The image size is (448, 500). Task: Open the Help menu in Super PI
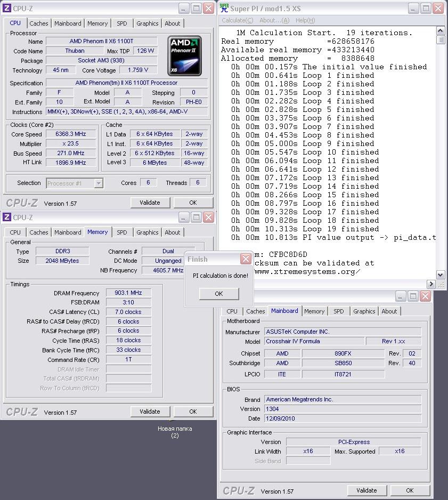click(x=305, y=20)
